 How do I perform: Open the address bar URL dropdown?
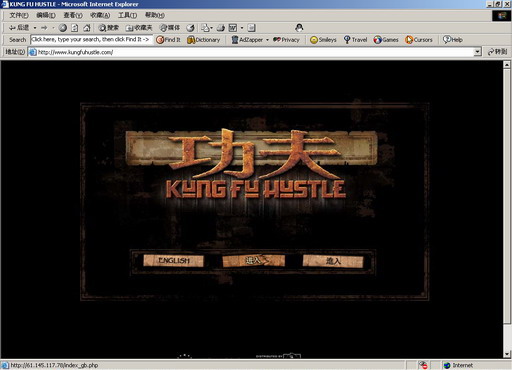478,52
